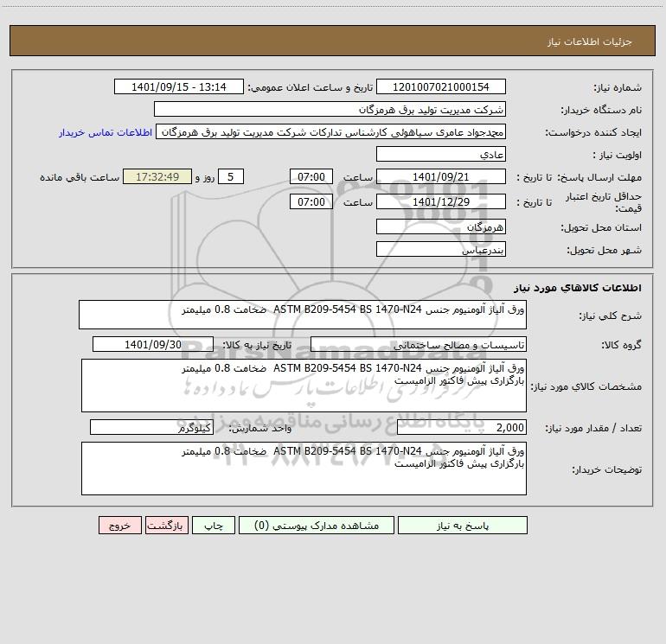
Task: Click the توضیحات خریدار text area
Action: click(x=304, y=469)
